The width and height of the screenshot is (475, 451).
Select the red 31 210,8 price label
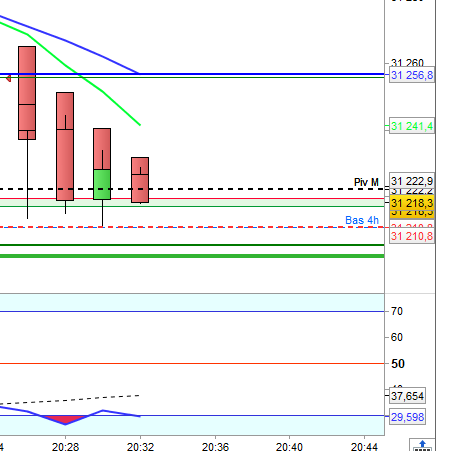coord(412,236)
